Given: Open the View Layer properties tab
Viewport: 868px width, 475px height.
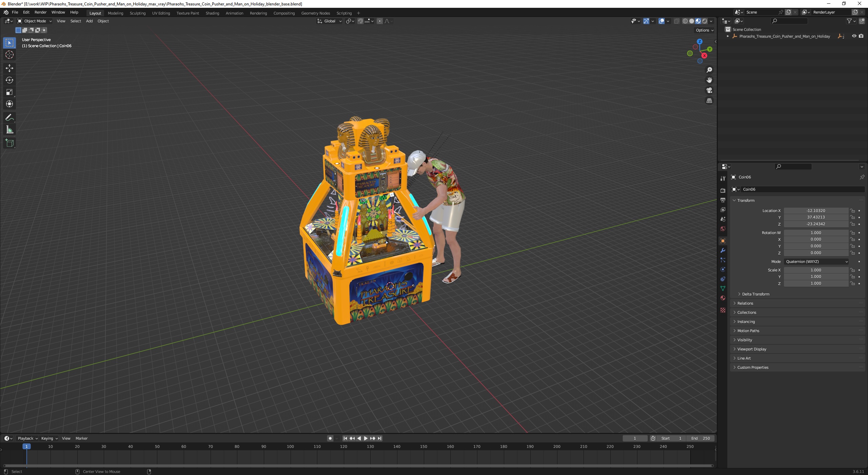Looking at the screenshot, I should [x=723, y=210].
